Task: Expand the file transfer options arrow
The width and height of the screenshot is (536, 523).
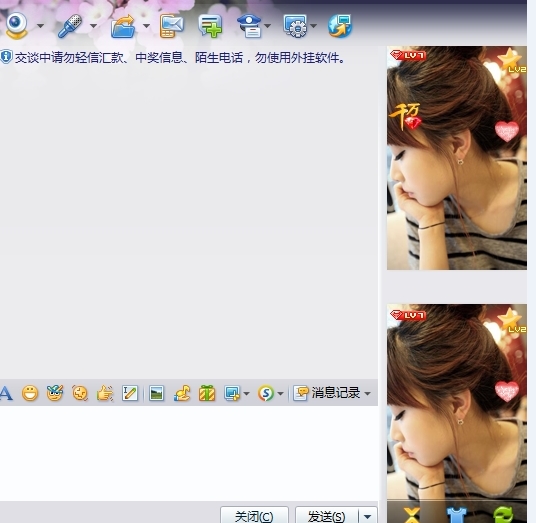Action: [146, 26]
